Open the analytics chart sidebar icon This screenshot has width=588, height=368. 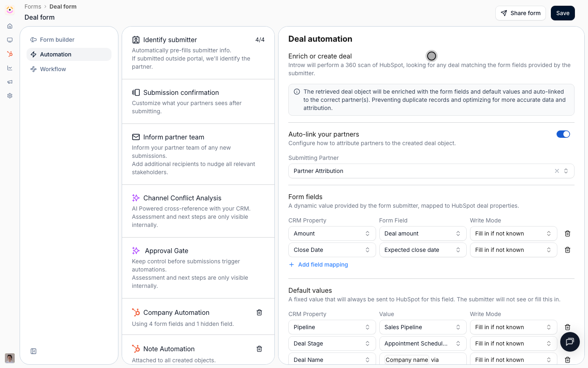click(x=10, y=68)
